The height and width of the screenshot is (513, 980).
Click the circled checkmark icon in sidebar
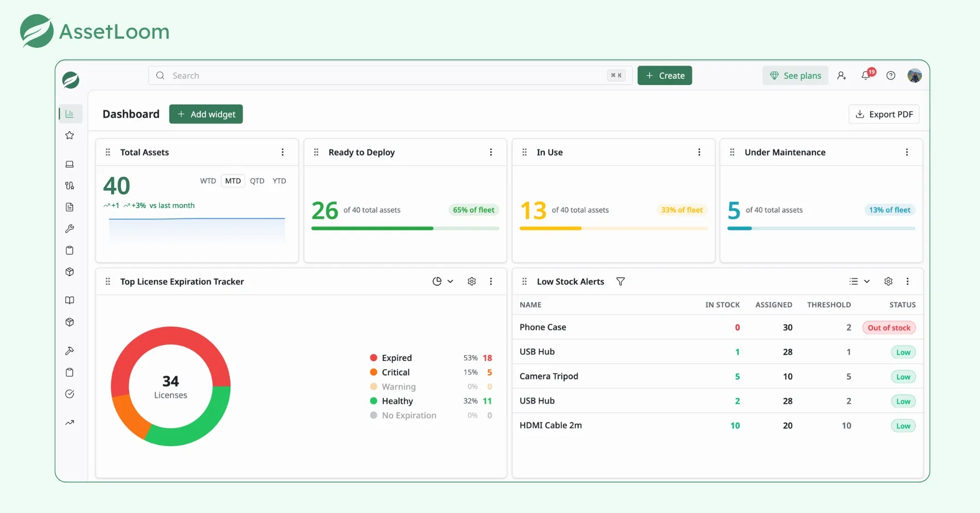pyautogui.click(x=70, y=394)
